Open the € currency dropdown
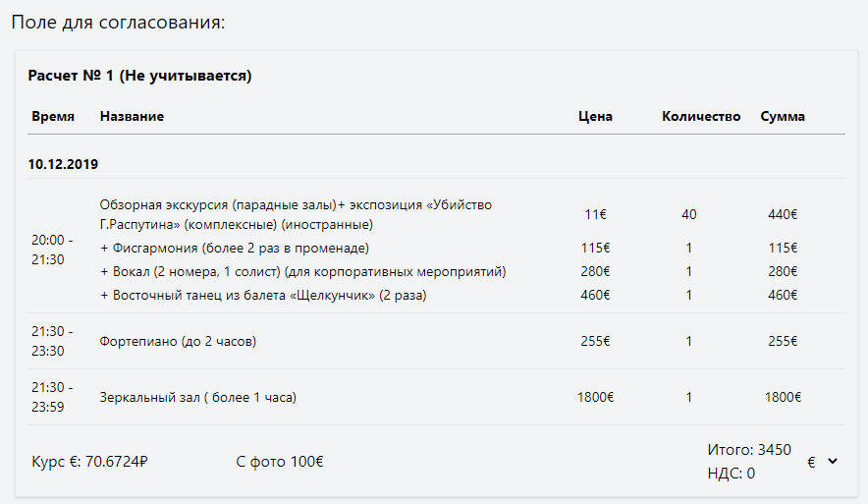 coord(822,462)
